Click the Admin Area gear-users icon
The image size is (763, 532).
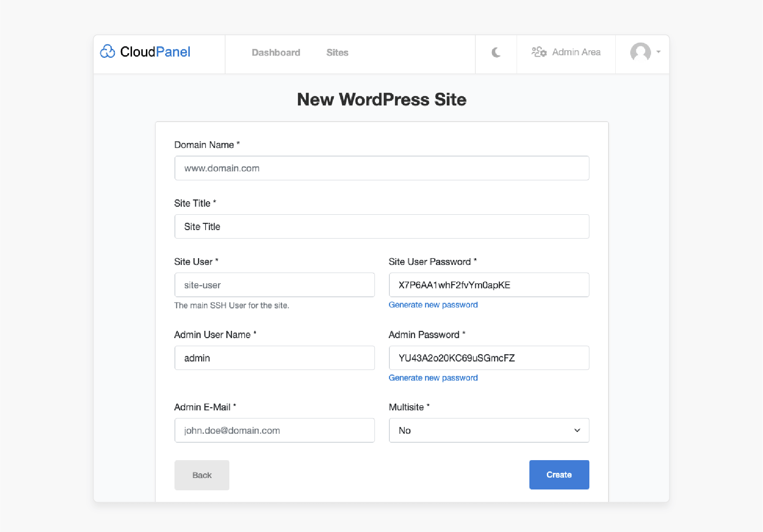(x=539, y=52)
